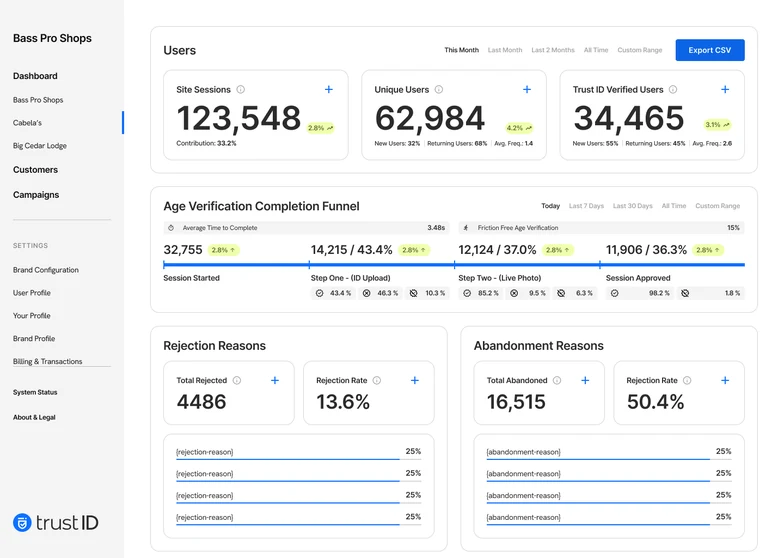Select Last 30 Days in funnel filter
Viewport: 784px width, 558px height.
click(632, 206)
